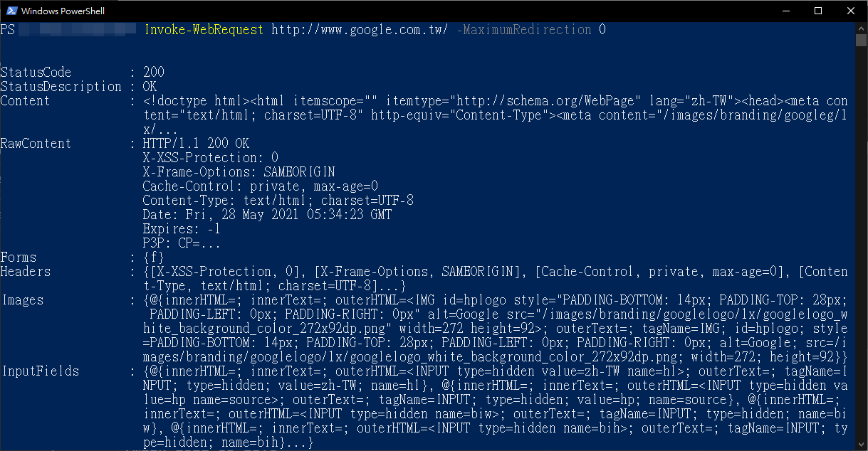Minimize the PowerShell window
Image resolution: width=868 pixels, height=451 pixels.
pyautogui.click(x=787, y=11)
